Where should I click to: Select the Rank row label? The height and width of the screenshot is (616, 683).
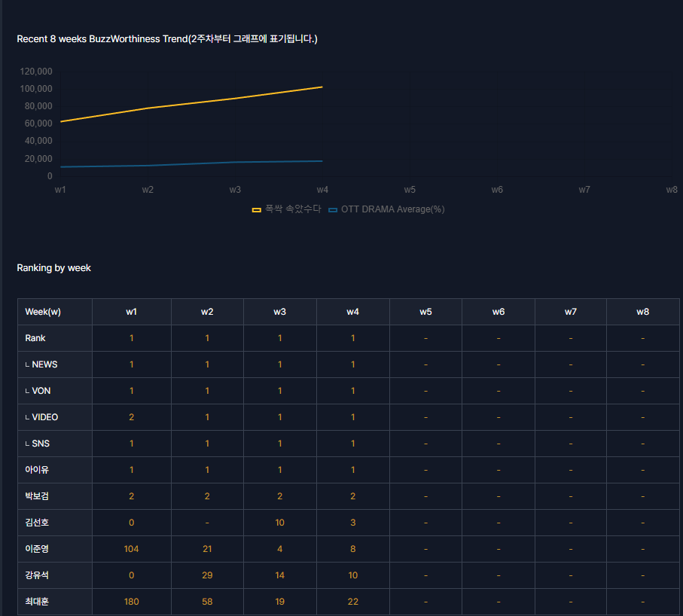(x=35, y=338)
